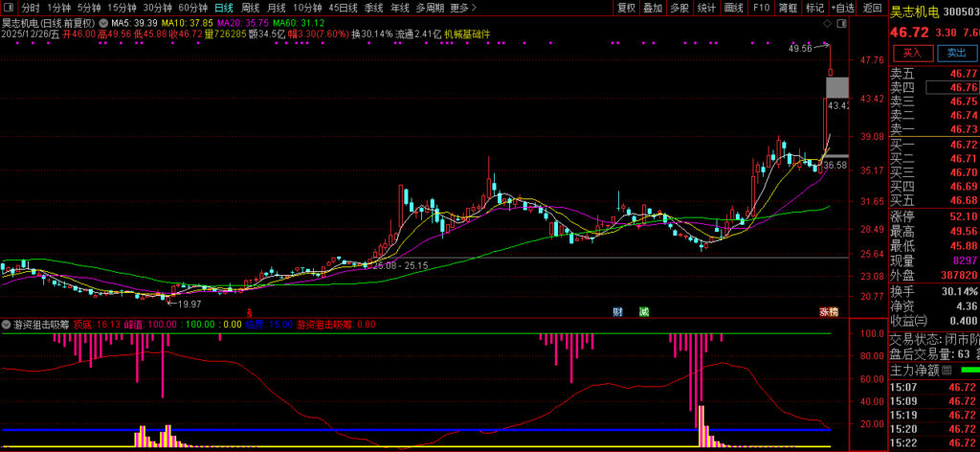Expand the 更多 timeframe list

click(x=459, y=8)
